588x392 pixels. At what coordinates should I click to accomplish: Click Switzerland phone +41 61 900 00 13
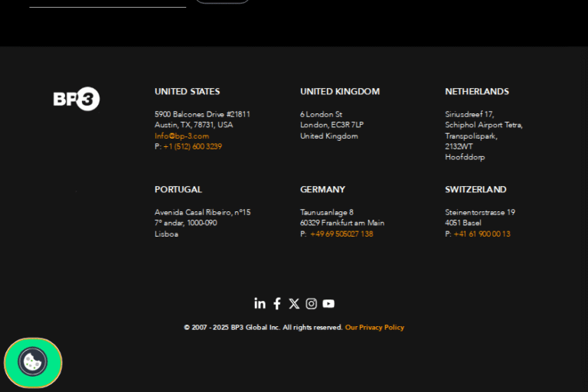coord(482,234)
